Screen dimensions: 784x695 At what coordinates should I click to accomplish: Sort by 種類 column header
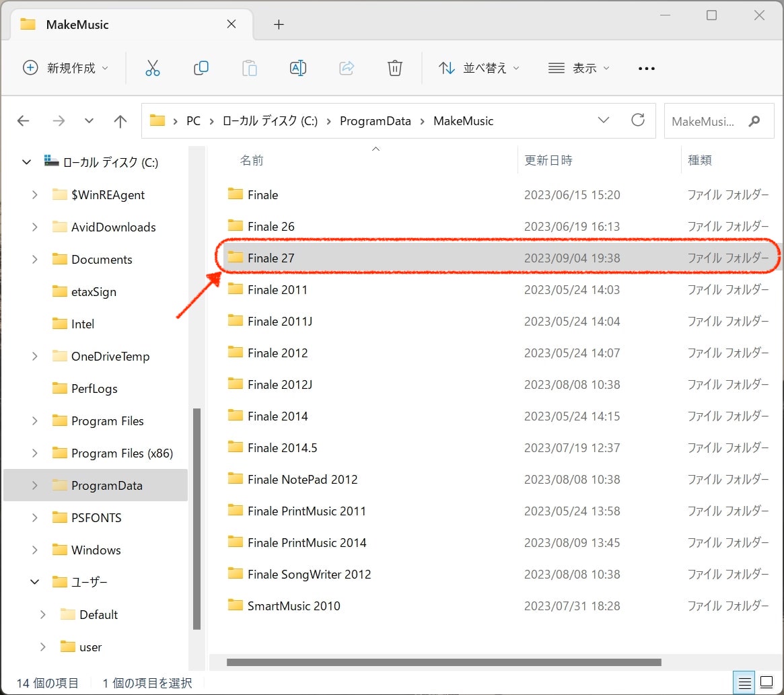point(699,160)
